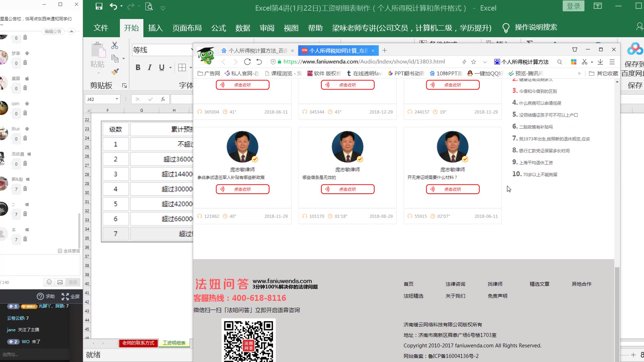
Task: Click the colorful apps grid icon in browser
Action: (x=574, y=62)
